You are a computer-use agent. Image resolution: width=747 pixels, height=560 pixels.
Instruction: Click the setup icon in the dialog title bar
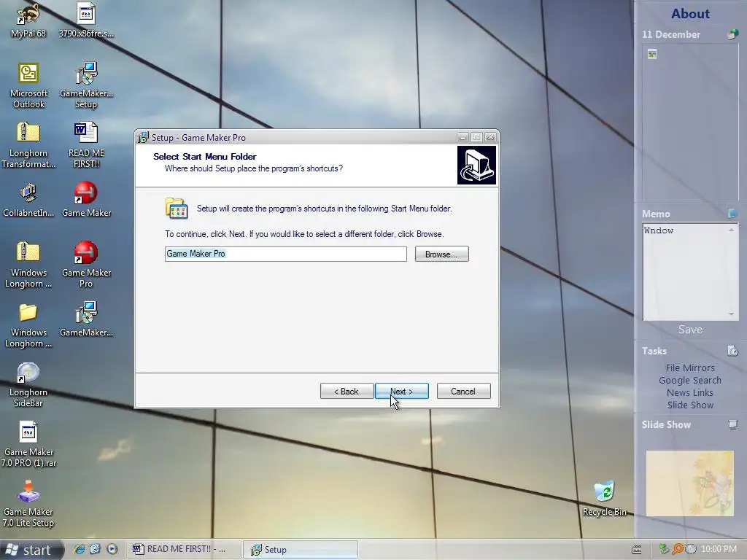143,138
